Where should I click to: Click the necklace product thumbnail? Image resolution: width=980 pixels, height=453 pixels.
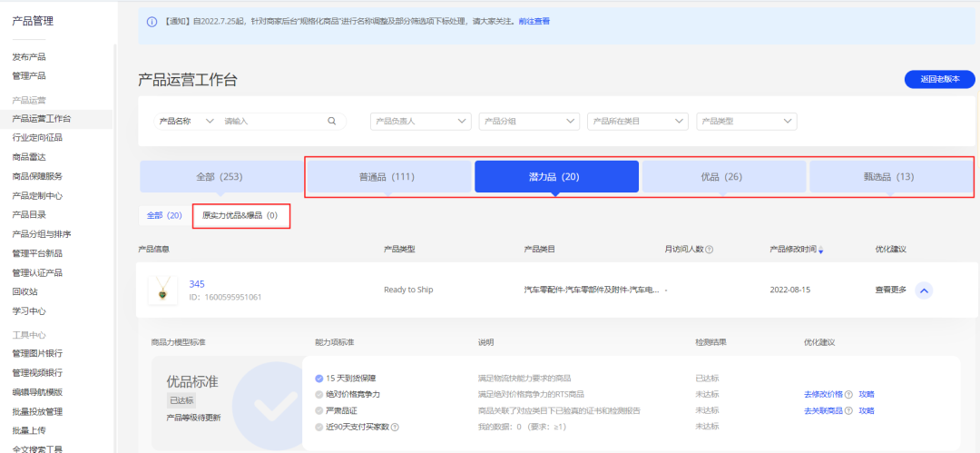(162, 291)
